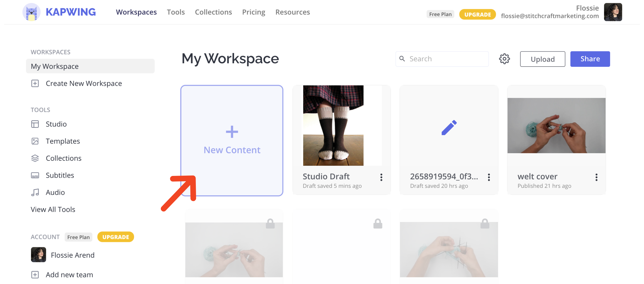This screenshot has height=284, width=644.
Task: Open Studio from sidebar tools
Action: [x=56, y=124]
